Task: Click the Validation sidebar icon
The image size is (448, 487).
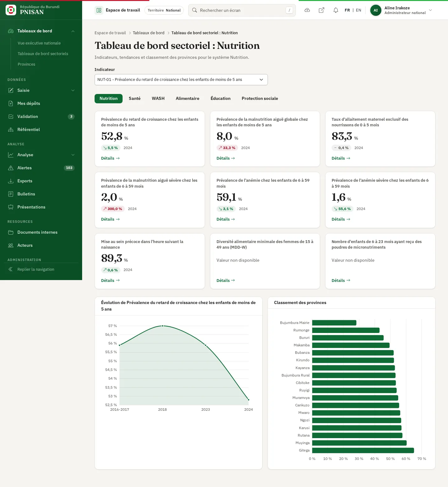Action: 11,116
